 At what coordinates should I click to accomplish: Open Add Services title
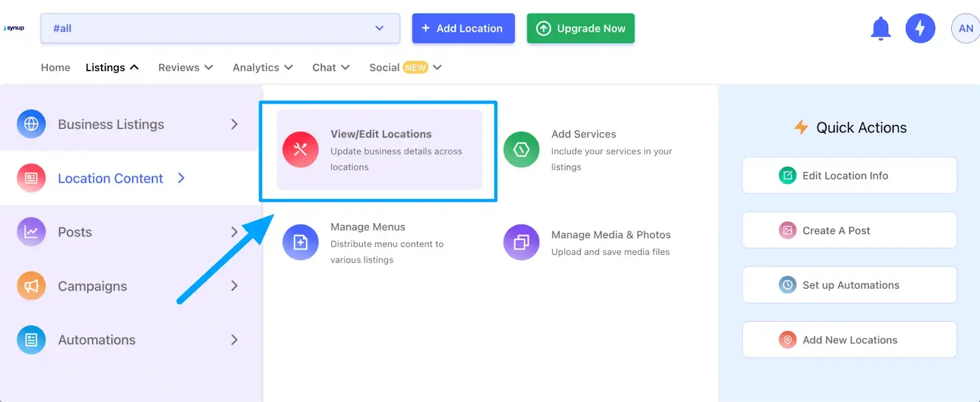(x=584, y=134)
